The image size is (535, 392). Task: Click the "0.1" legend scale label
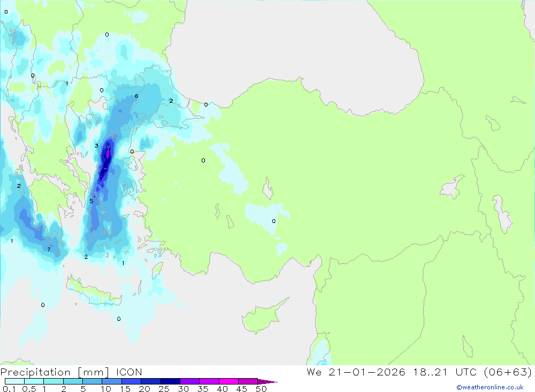(x=9, y=389)
